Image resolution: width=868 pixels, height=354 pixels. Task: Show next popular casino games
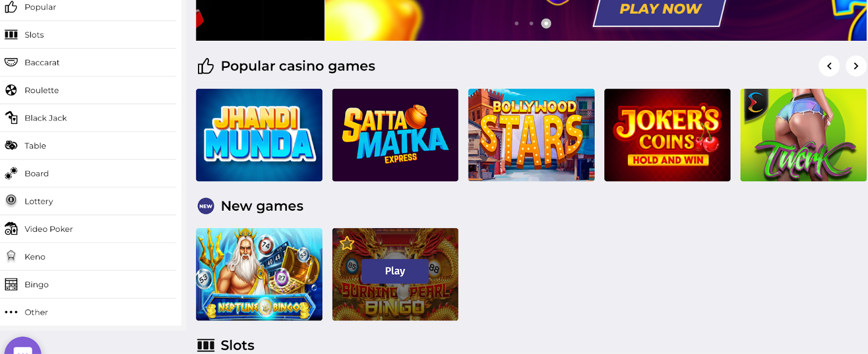pos(856,66)
